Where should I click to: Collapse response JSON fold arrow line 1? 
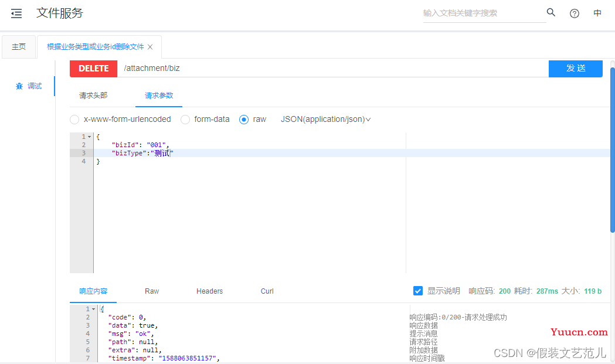(93, 309)
